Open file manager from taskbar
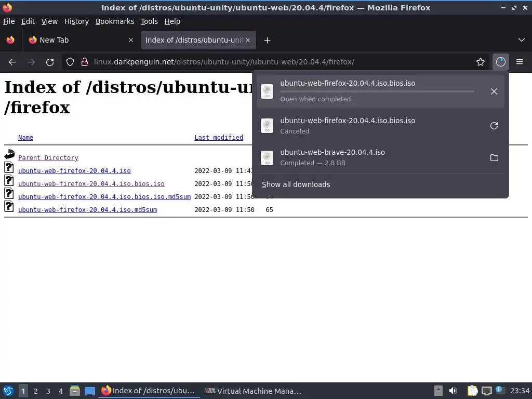Viewport: 532px width, 399px height. tap(75, 391)
